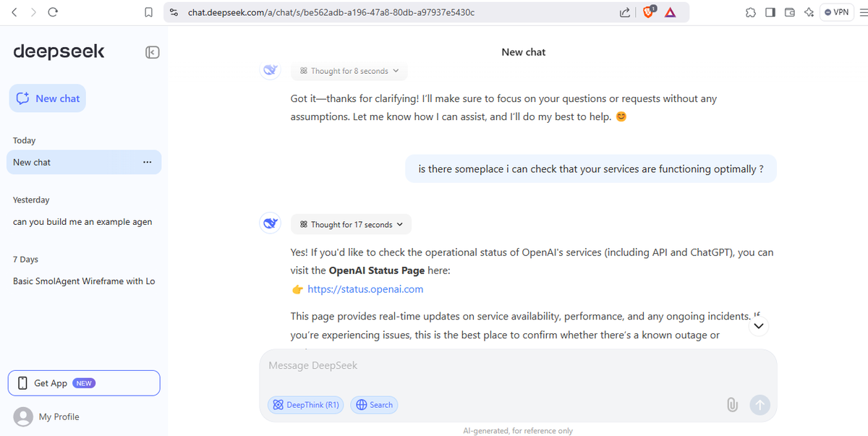This screenshot has height=436, width=868.
Task: Click the Yesterday section label
Action: pos(31,200)
